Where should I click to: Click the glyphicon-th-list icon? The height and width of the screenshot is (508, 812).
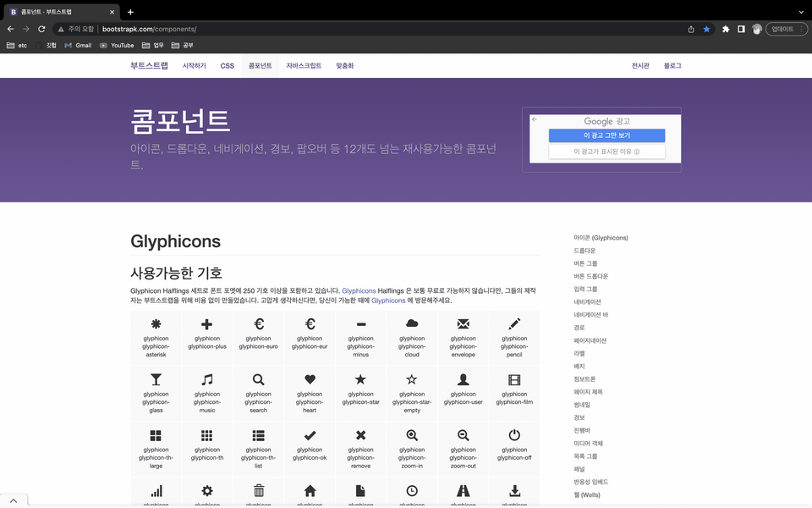coord(259,435)
